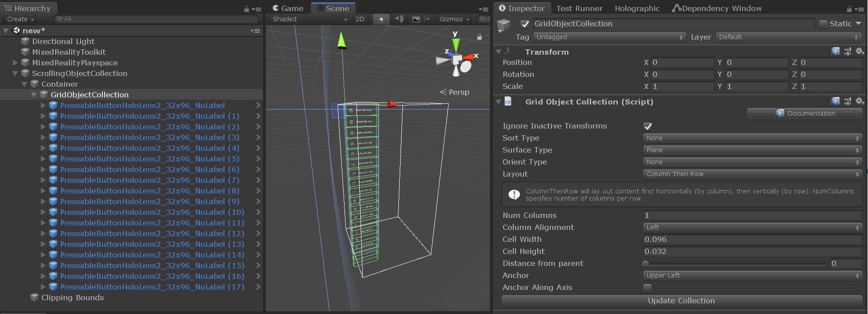Viewport: 868px width, 314px height.
Task: Open the Surface Type dropdown
Action: click(753, 150)
